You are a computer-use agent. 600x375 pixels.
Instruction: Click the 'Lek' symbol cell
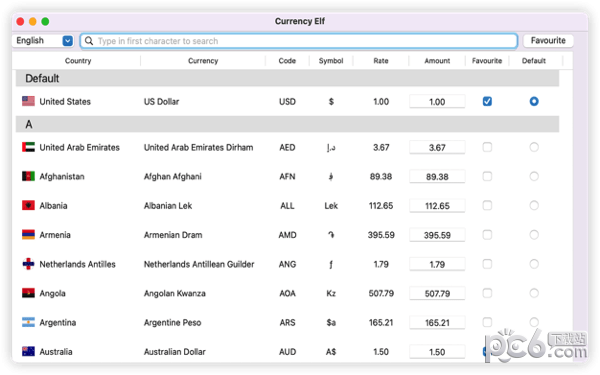tap(331, 206)
